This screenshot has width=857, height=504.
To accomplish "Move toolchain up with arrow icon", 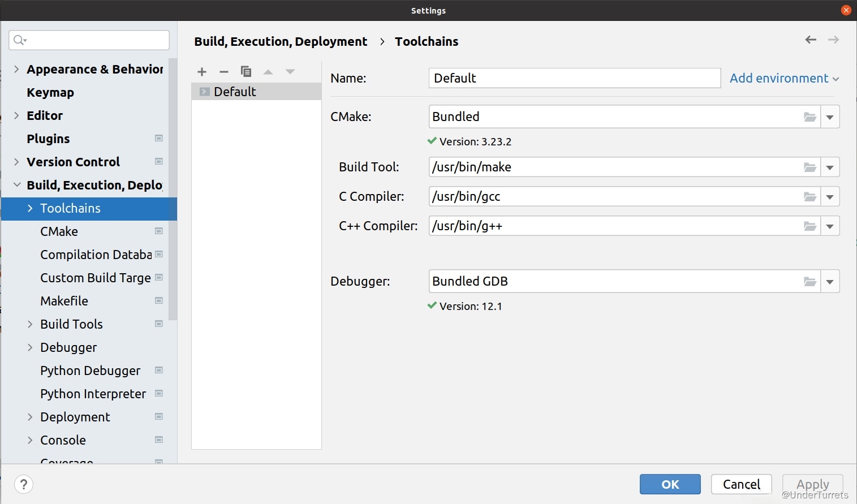I will pyautogui.click(x=268, y=72).
